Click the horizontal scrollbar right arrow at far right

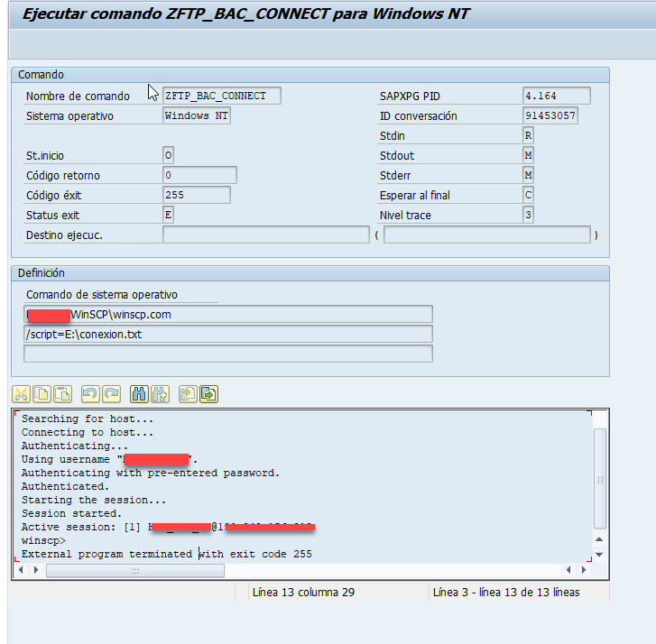click(x=585, y=570)
